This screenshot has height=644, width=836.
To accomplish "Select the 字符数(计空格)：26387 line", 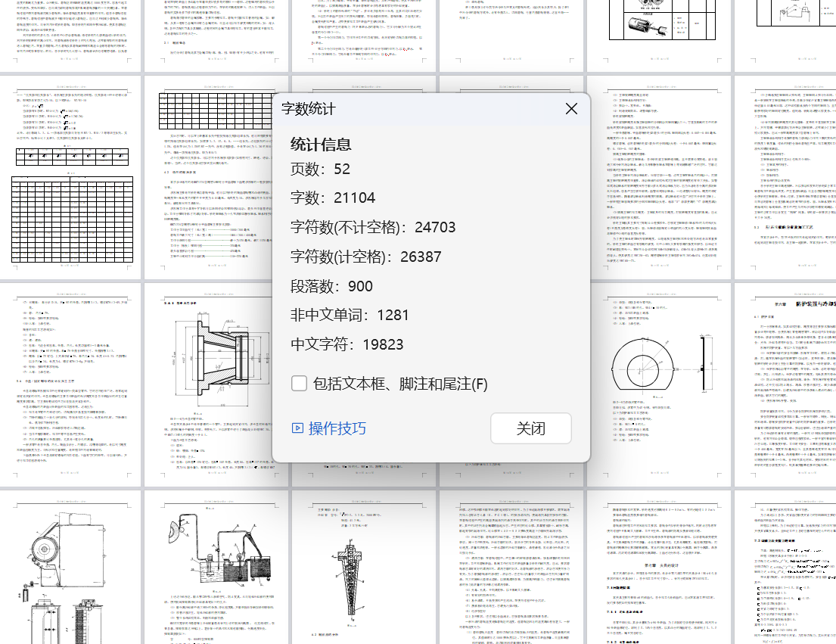I will 365,257.
